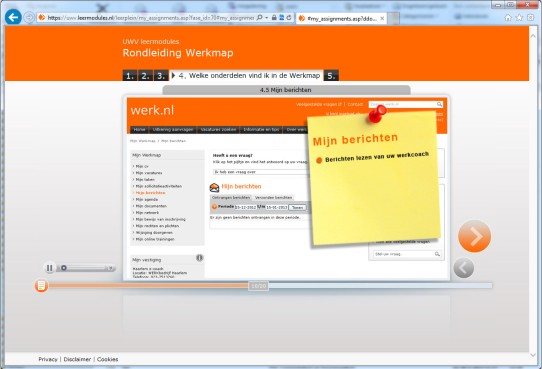Click the address bar refresh icon
Image resolution: width=542 pixels, height=369 pixels.
pyautogui.click(x=289, y=17)
